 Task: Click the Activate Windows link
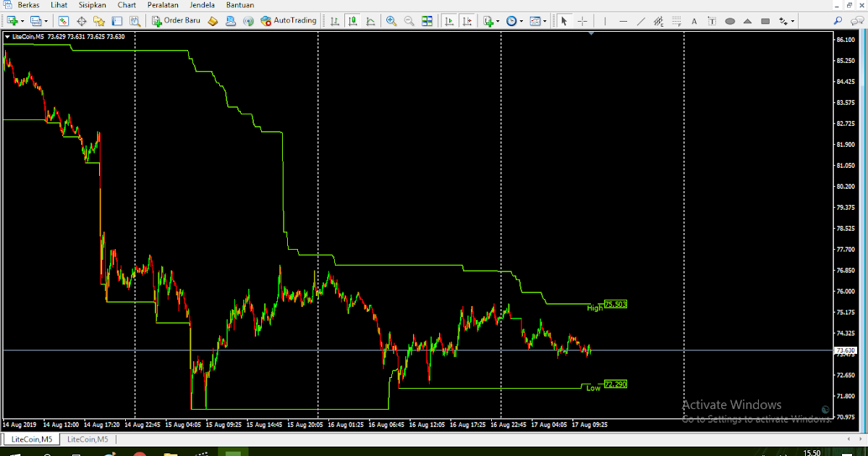tap(733, 405)
